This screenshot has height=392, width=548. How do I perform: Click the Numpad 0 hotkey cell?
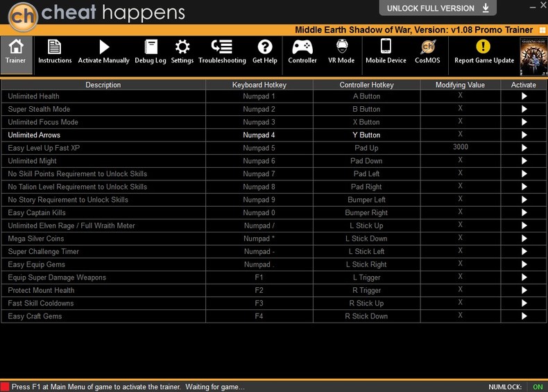[259, 212]
